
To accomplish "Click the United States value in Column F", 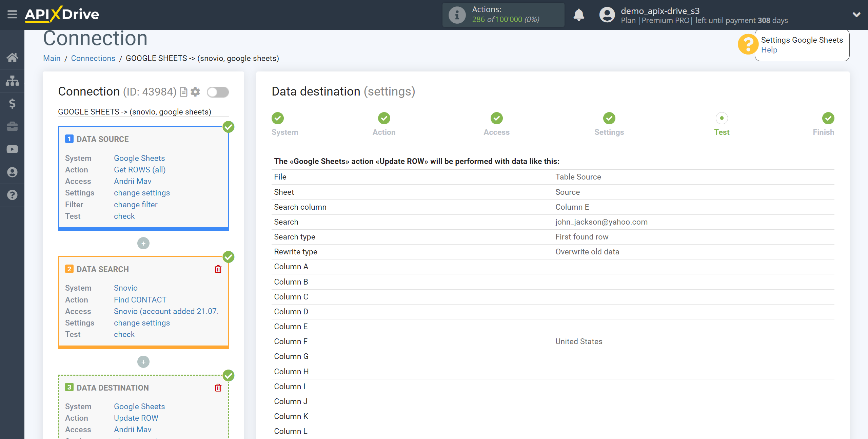I will [x=579, y=341].
